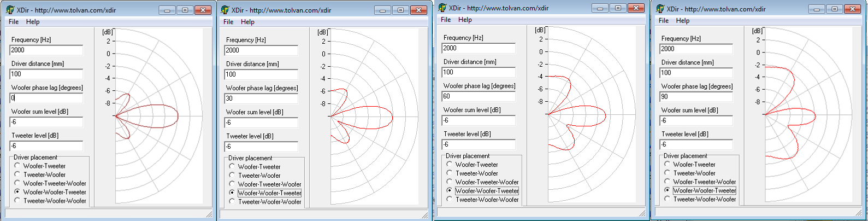Select Woofer-Tweeter-Woofer in phase lag 30 window

click(x=265, y=184)
